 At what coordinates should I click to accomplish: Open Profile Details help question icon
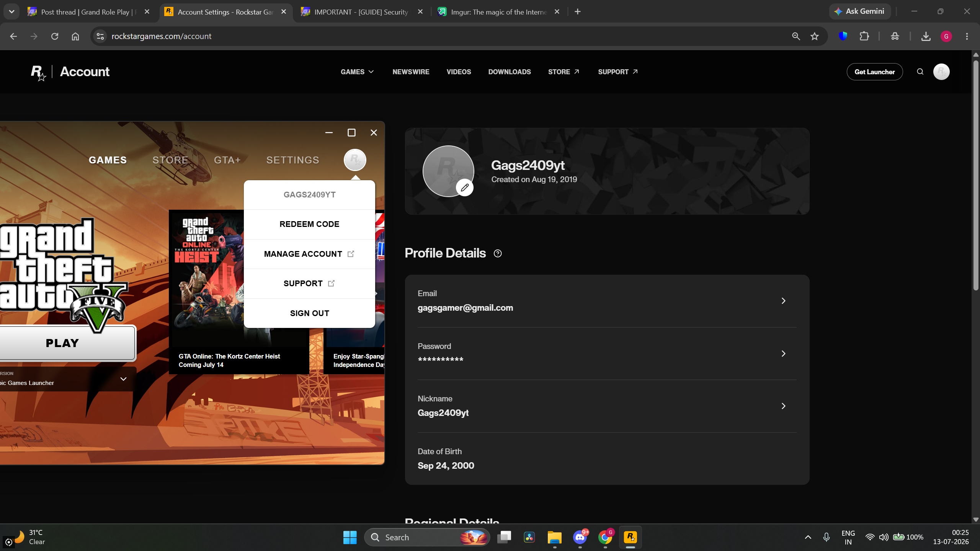(x=498, y=253)
